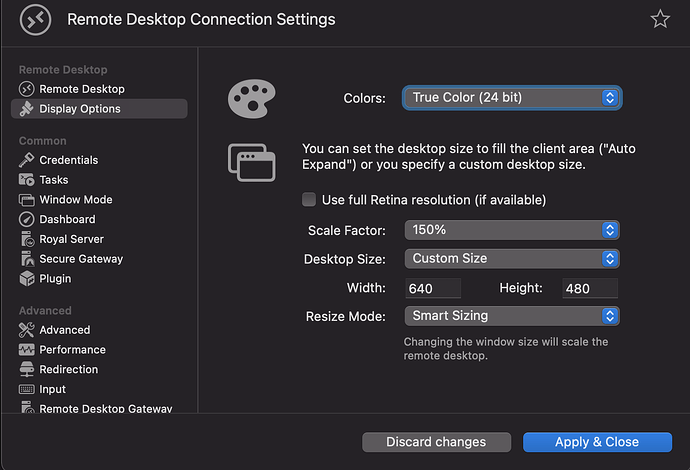Click the Height input field
Viewport: 690px width, 470px height.
coord(589,289)
